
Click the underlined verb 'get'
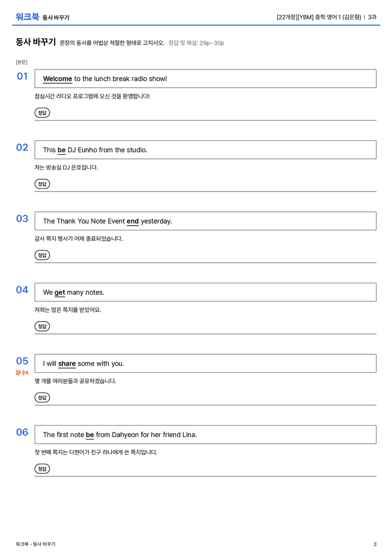pos(60,293)
